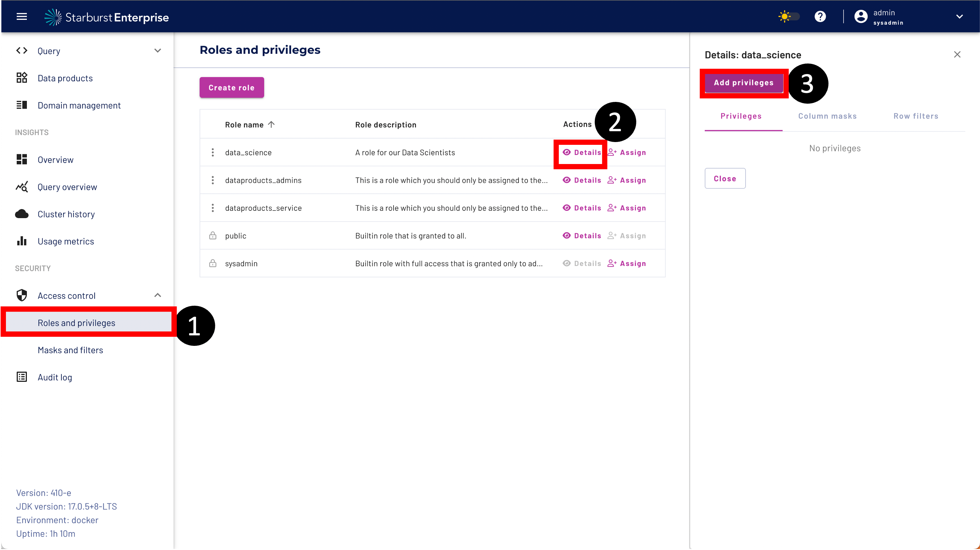Switch to the Row filters tab
The height and width of the screenshot is (550, 980).
point(915,116)
